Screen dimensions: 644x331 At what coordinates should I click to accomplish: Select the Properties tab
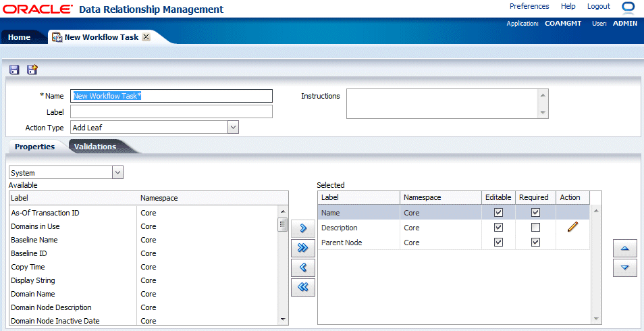tap(35, 147)
